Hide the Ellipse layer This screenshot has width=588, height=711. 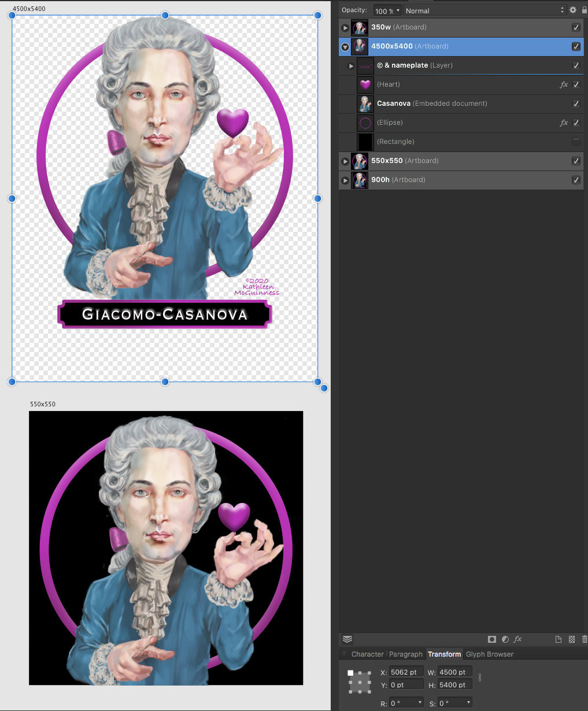(576, 123)
